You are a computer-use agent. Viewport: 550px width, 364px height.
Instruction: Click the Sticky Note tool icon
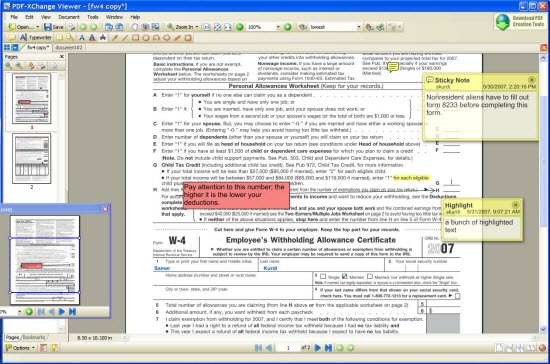tap(12, 38)
